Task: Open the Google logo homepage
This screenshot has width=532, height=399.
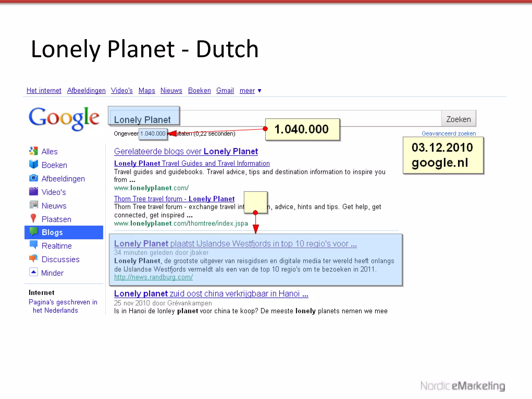Action: coord(64,119)
